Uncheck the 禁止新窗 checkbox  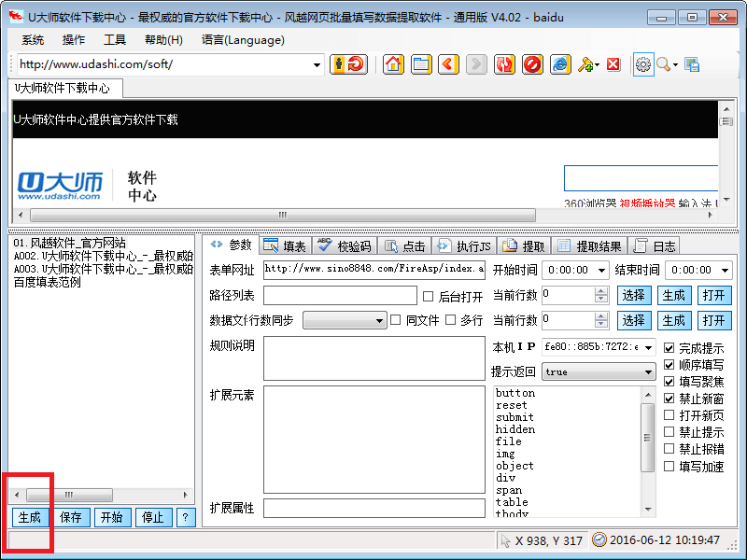tap(669, 399)
